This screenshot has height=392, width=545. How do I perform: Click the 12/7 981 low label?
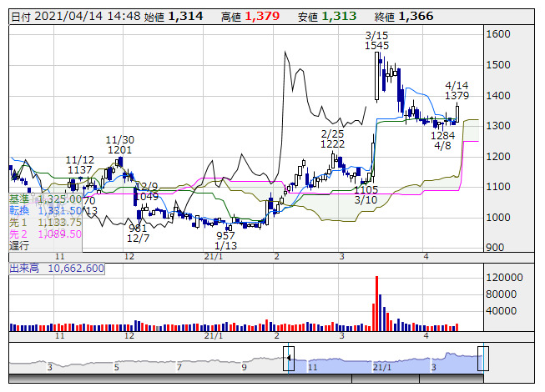click(x=138, y=234)
